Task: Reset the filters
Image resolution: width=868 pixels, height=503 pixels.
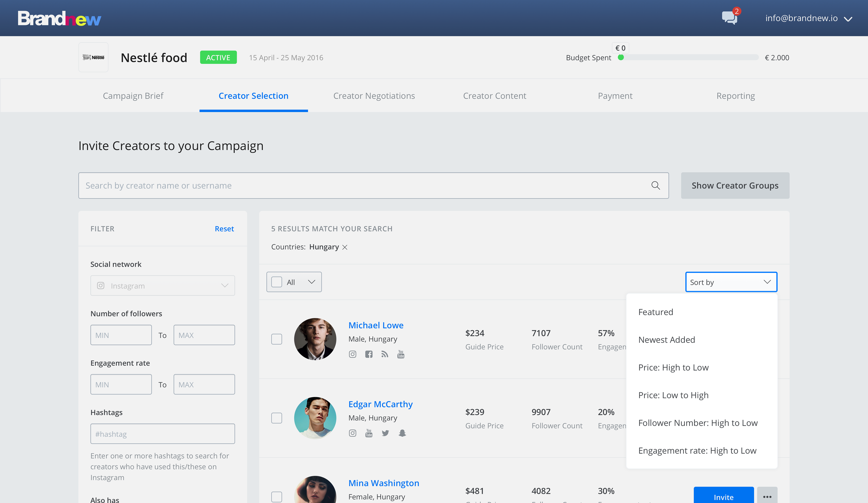Action: point(224,229)
